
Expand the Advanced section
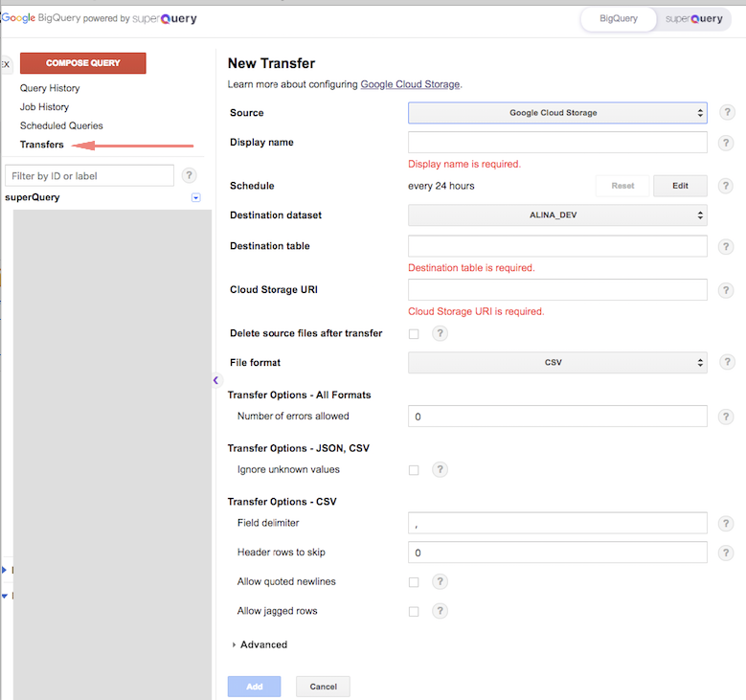pos(259,644)
